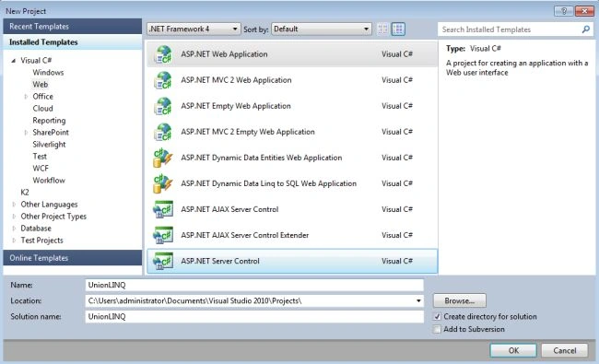
Task: Expand the SharePoint tree node
Action: pyautogui.click(x=26, y=133)
